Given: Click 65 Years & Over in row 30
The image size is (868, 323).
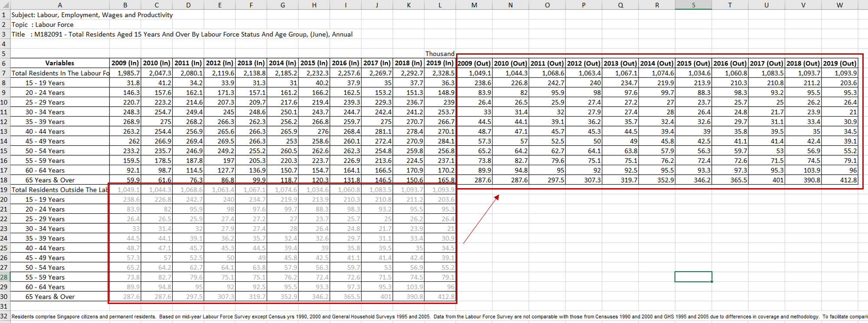Looking at the screenshot, I should tap(50, 297).
